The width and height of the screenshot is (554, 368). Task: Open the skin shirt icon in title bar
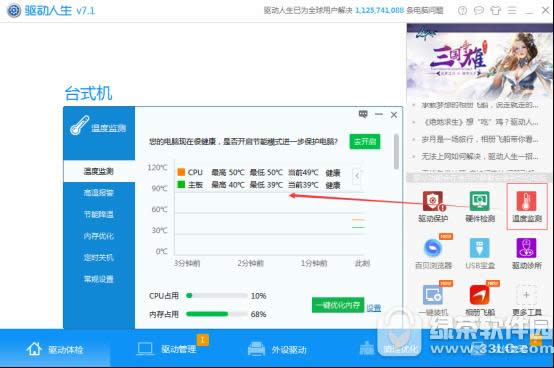tap(495, 11)
